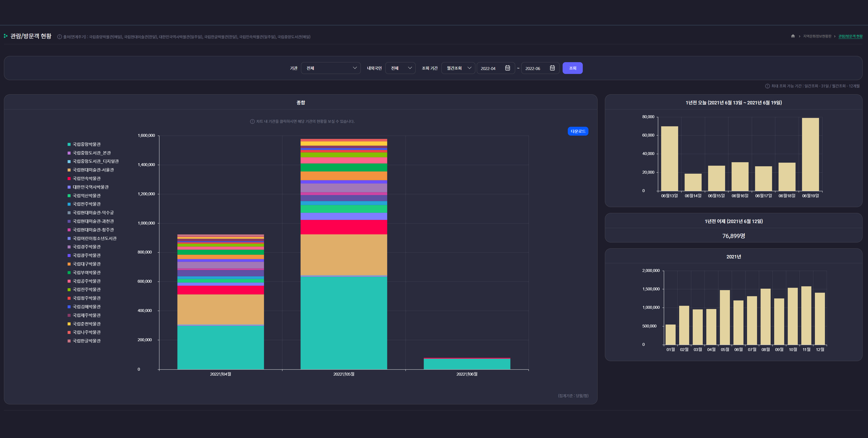This screenshot has height=438, width=868.
Task: Open the 조회 기간 dropdown showing 월간조회
Action: click(x=458, y=68)
